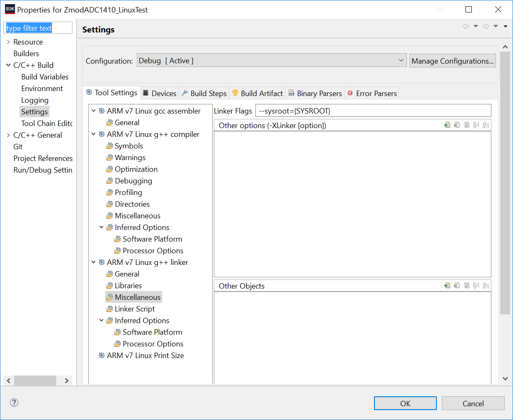Screen dimensions: 513x420
Task: Select Libraries under g++ linker
Action: (x=128, y=285)
